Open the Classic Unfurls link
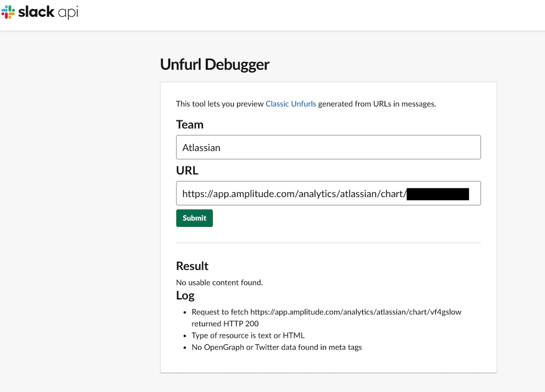545x392 pixels. click(290, 104)
